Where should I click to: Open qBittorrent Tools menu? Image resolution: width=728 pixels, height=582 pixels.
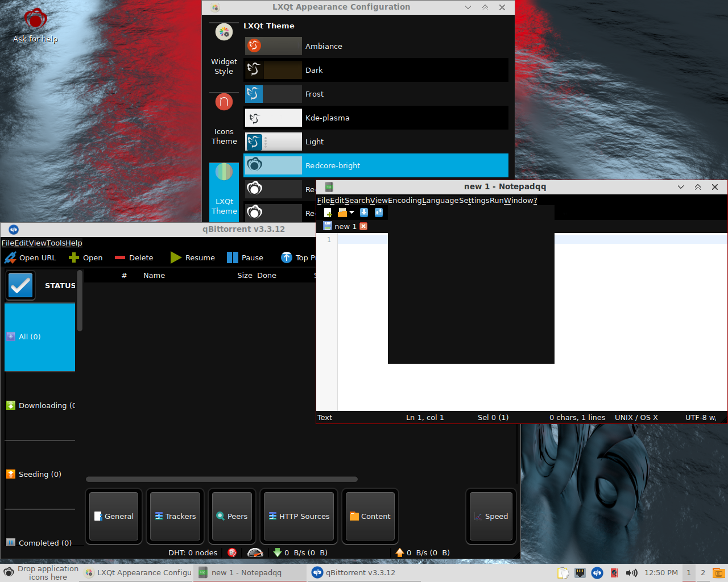point(56,243)
